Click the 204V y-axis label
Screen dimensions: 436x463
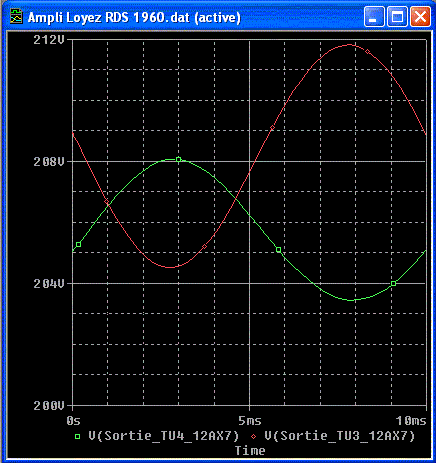(49, 283)
